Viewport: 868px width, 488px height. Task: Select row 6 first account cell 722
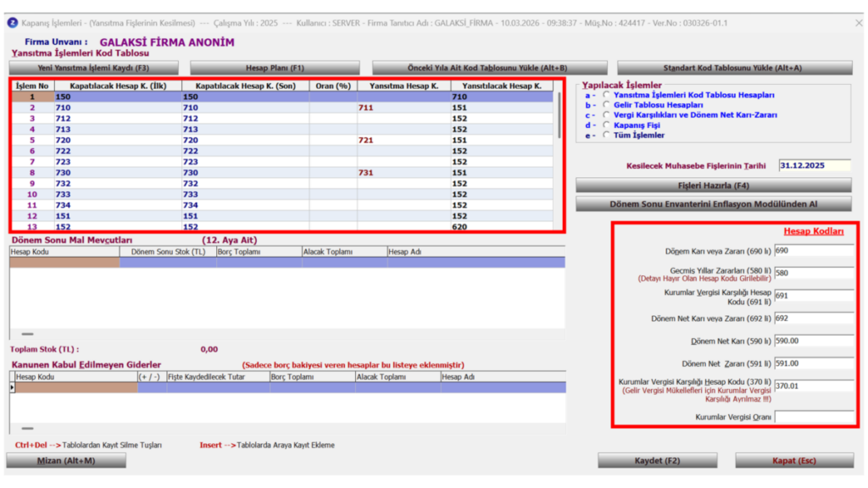tap(117, 151)
